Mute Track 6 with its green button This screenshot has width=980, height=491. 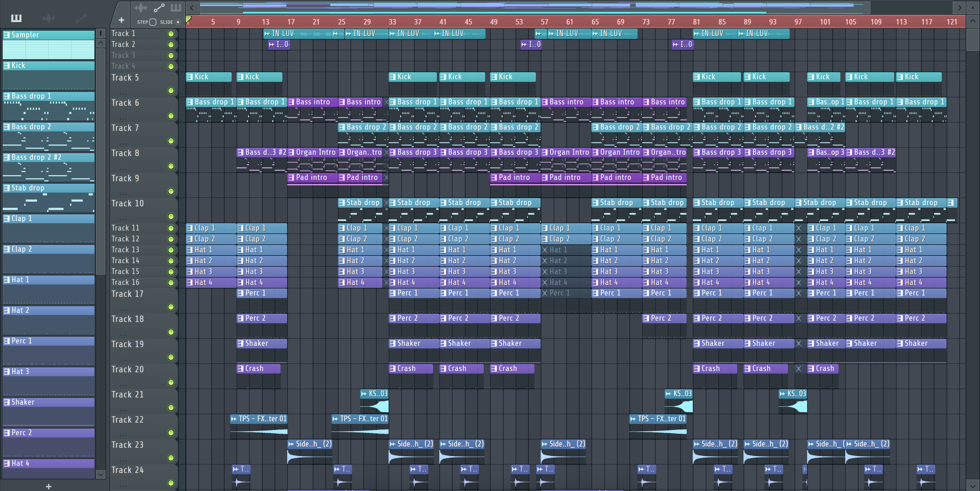pyautogui.click(x=171, y=116)
